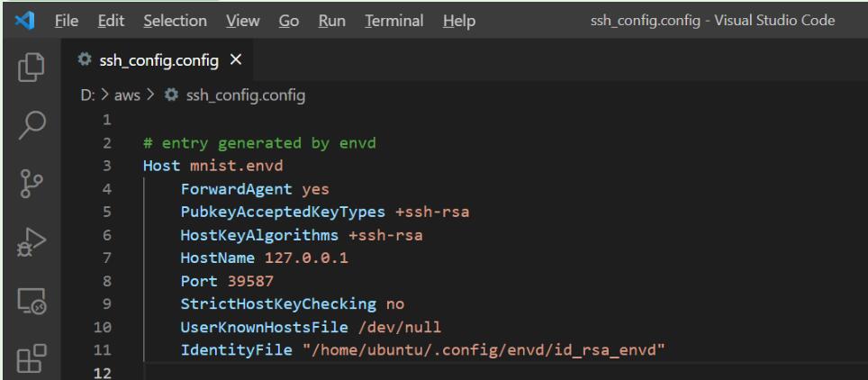Expand the D: breadcrumb drive
Viewport: 868px width, 380px height.
[x=88, y=95]
